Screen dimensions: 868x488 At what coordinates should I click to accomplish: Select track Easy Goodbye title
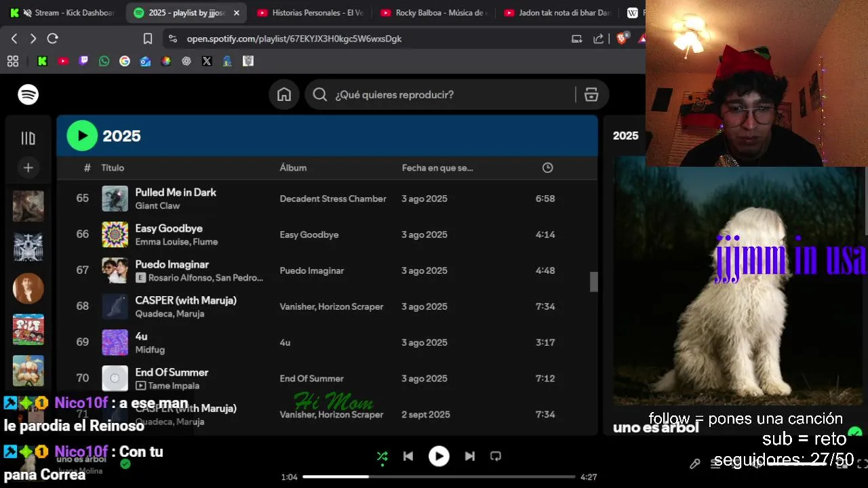[169, 228]
